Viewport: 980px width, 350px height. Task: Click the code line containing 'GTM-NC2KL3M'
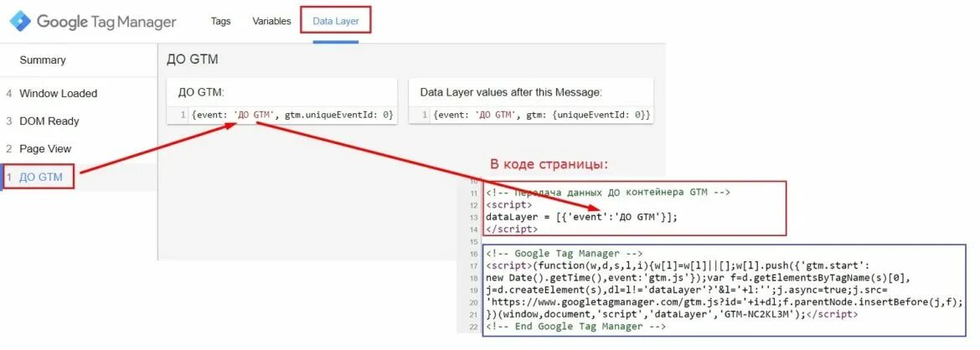pyautogui.click(x=672, y=314)
